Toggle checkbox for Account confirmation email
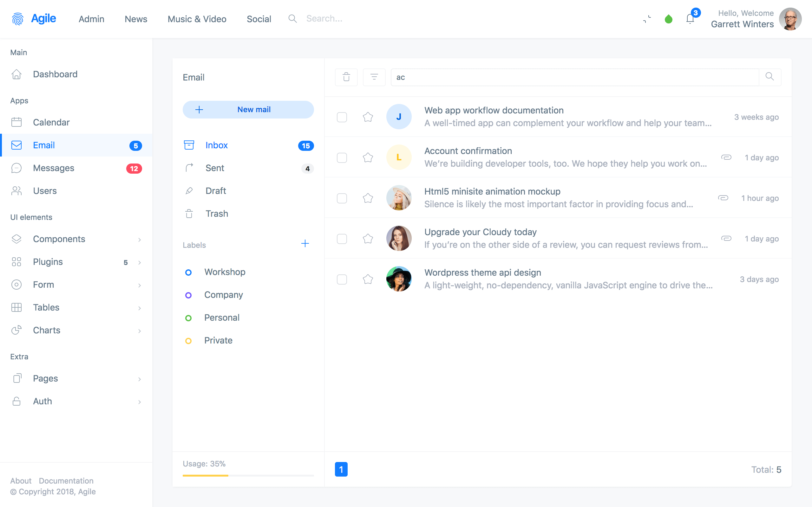Viewport: 812px width, 507px height. (341, 157)
